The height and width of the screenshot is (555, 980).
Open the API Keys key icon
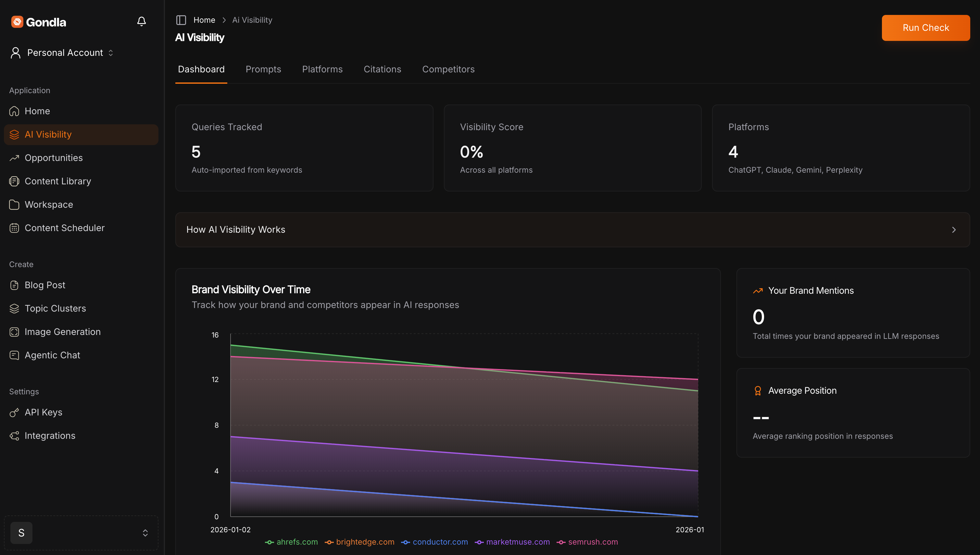15,412
